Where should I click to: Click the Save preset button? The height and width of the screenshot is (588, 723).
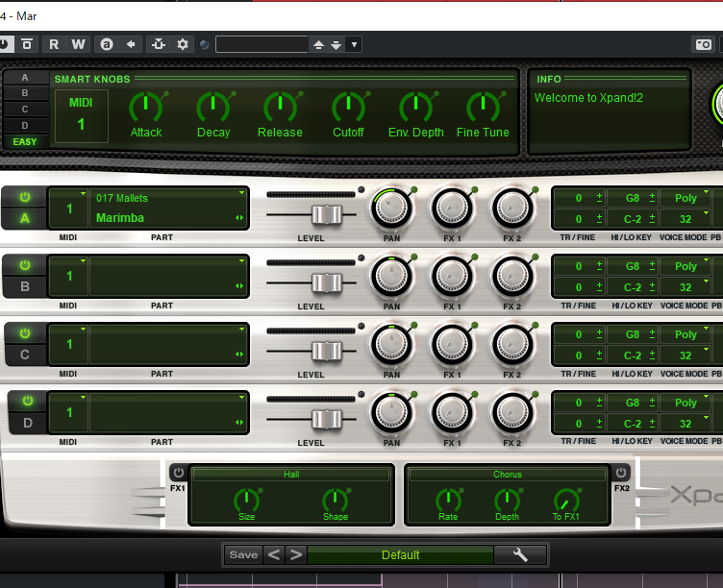click(x=243, y=554)
